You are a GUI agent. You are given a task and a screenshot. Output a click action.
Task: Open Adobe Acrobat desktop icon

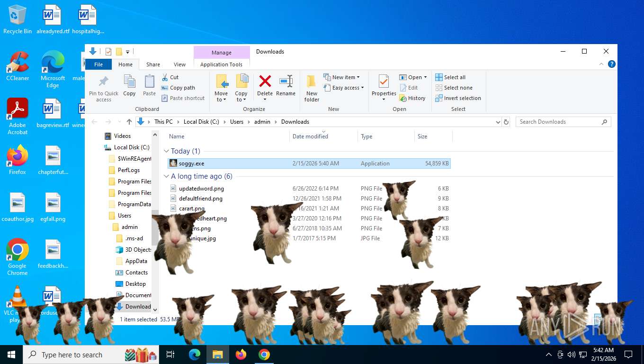click(18, 117)
